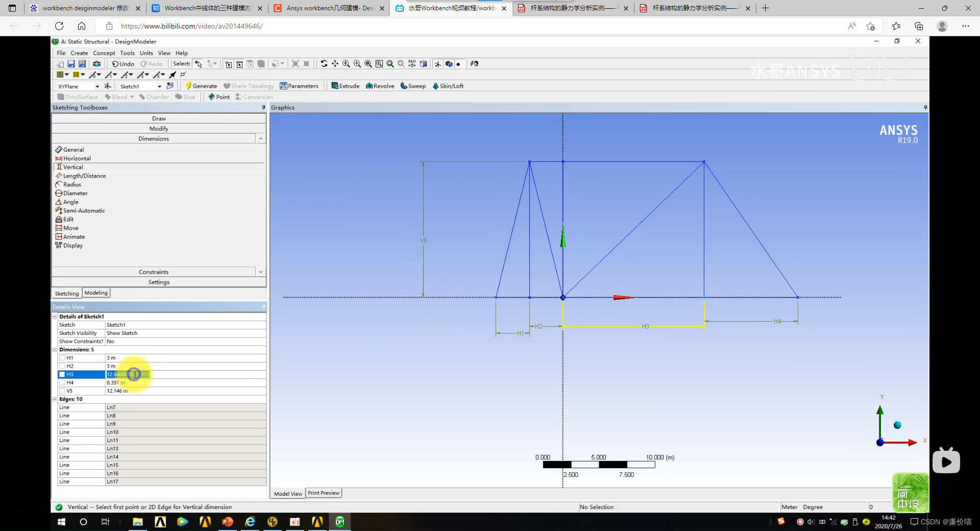The image size is (980, 531).
Task: Click the Revolve button
Action: pyautogui.click(x=380, y=86)
